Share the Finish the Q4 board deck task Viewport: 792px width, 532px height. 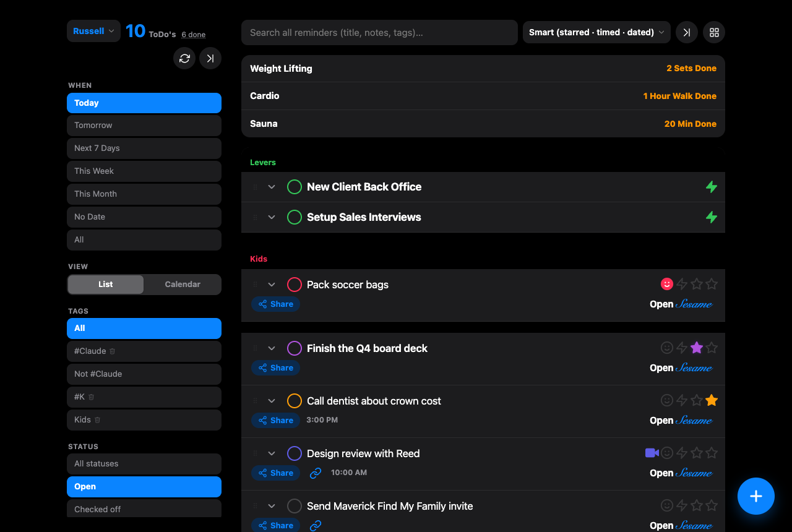pos(276,368)
